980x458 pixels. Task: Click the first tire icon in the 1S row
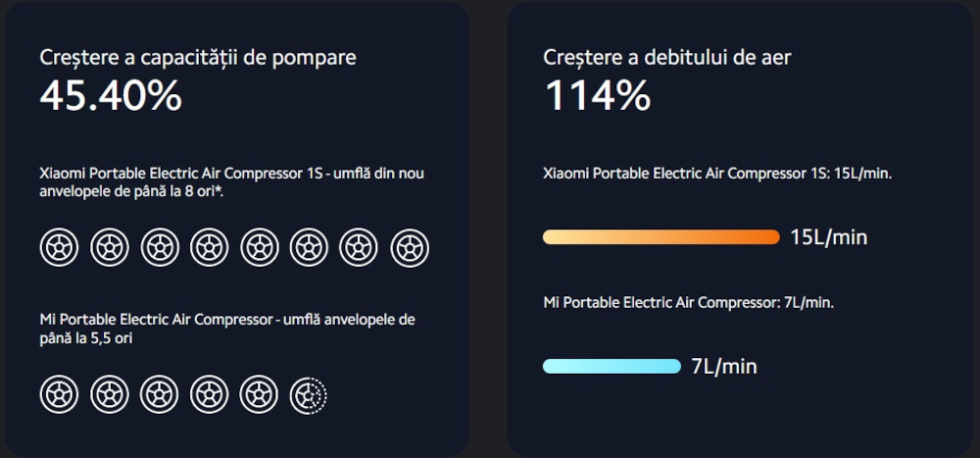pos(60,248)
